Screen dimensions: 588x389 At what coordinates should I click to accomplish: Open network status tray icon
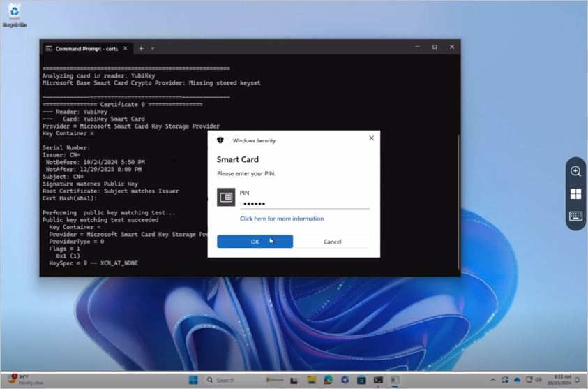click(x=529, y=380)
